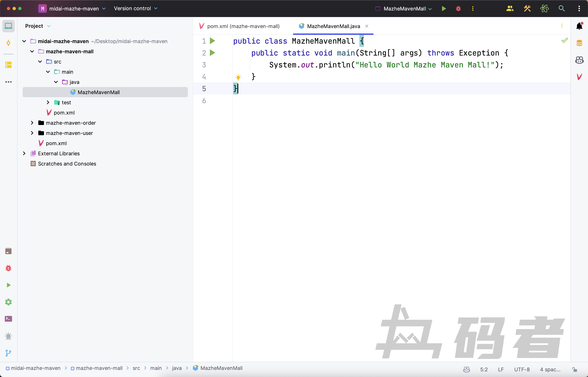The width and height of the screenshot is (588, 377).
Task: Collapse the src folder in project tree
Action: pos(40,62)
